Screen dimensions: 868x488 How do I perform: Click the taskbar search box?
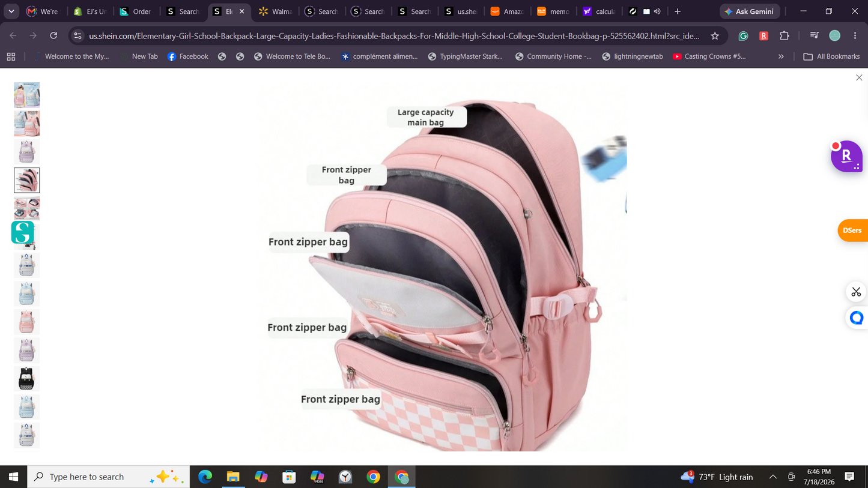108,477
